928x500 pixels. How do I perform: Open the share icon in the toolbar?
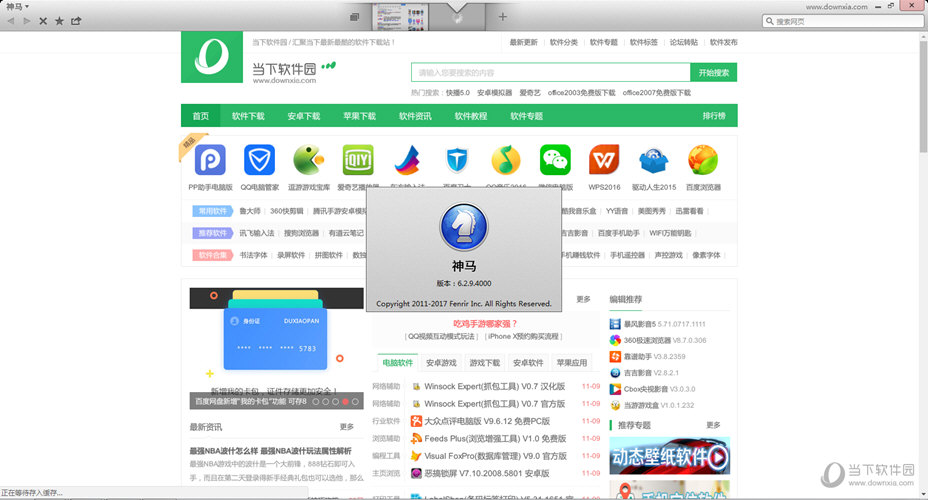pyautogui.click(x=76, y=21)
